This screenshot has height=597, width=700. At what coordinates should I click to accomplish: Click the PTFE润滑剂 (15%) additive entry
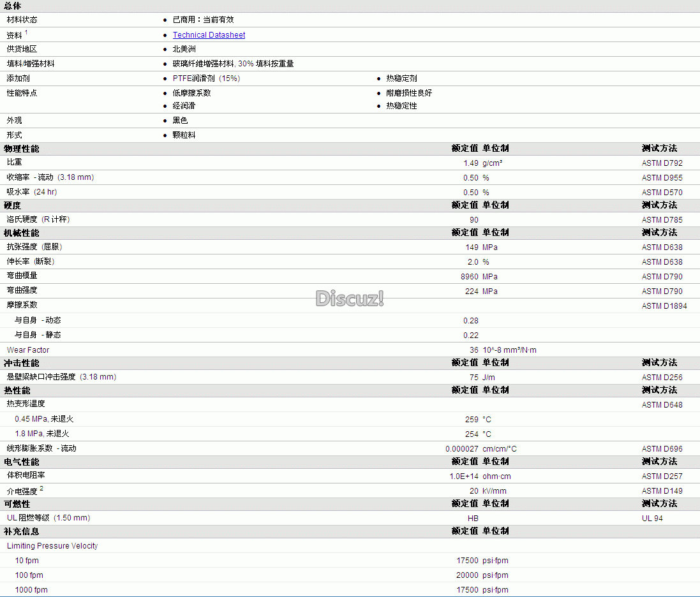click(206, 78)
